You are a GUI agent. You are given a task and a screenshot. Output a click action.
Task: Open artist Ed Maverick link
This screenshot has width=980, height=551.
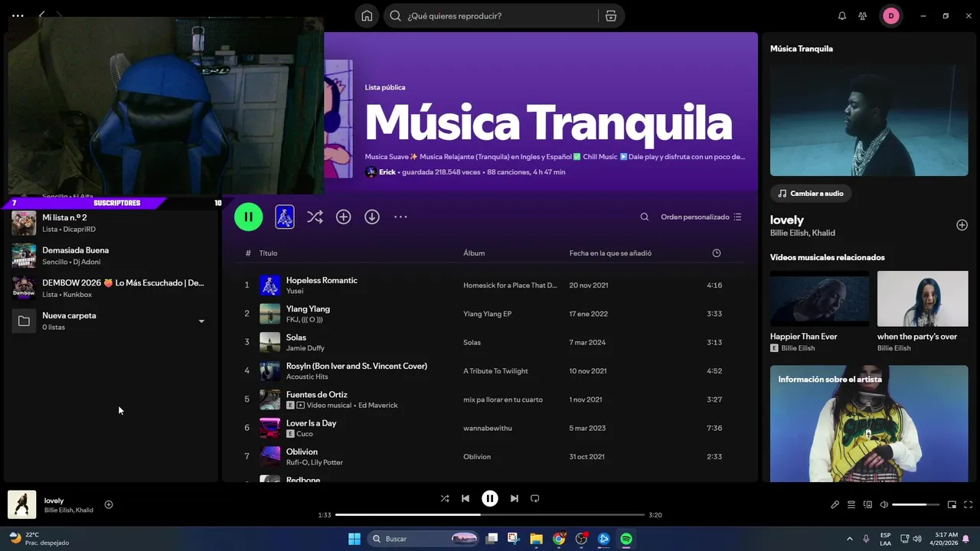coord(378,406)
